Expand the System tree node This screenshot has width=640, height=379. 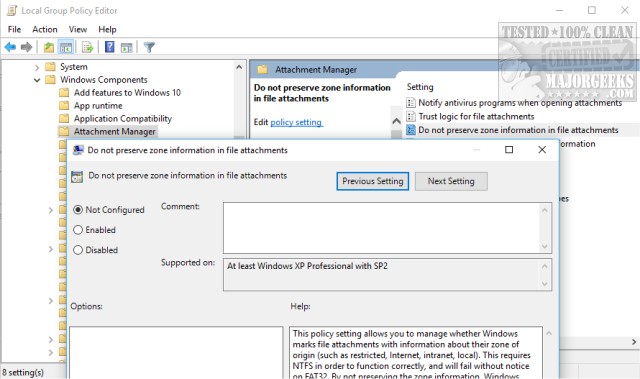[37, 67]
